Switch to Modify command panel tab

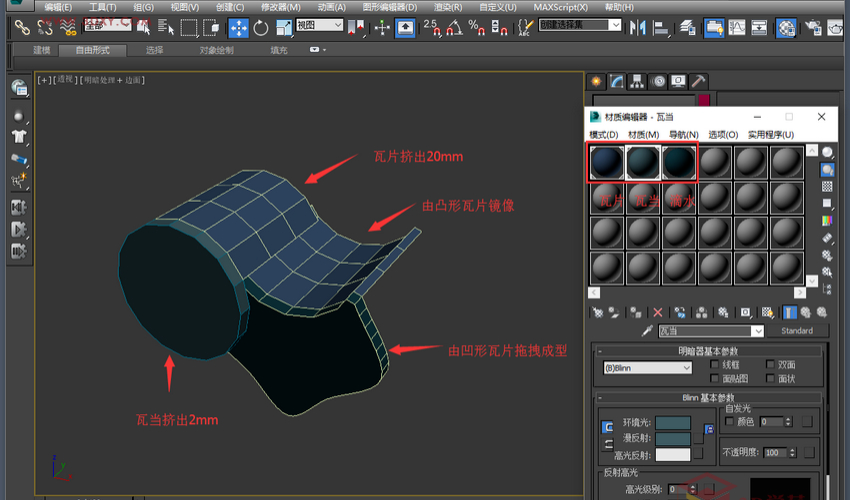617,81
